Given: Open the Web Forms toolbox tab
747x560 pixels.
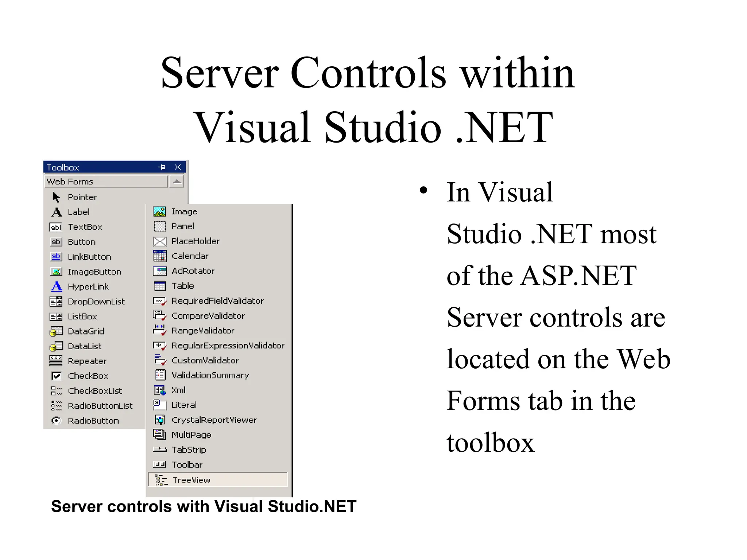Looking at the screenshot, I should point(106,181).
